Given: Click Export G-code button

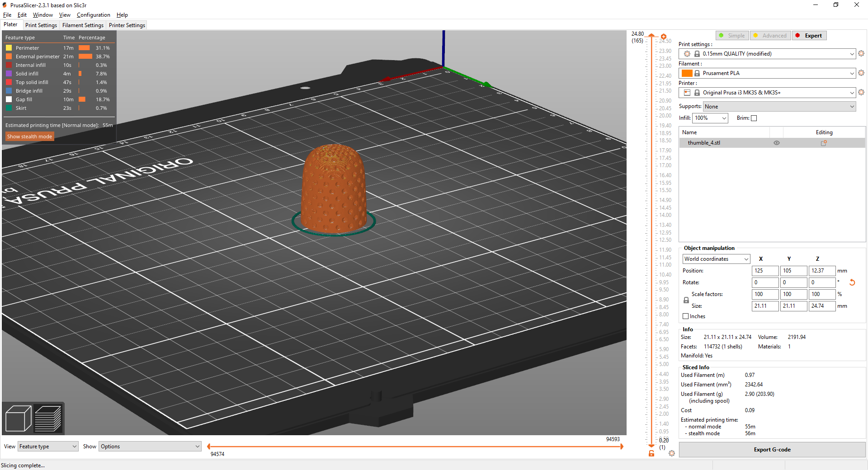Looking at the screenshot, I should click(772, 450).
